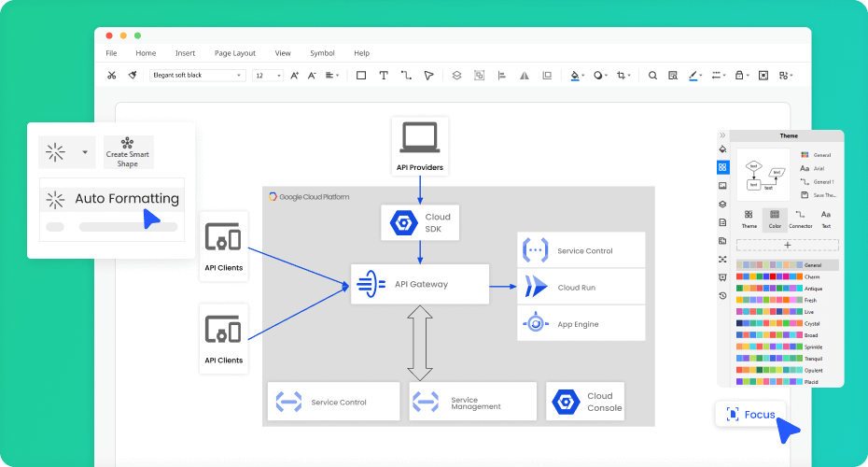Click the Focus button
This screenshot has width=868, height=467.
(750, 415)
